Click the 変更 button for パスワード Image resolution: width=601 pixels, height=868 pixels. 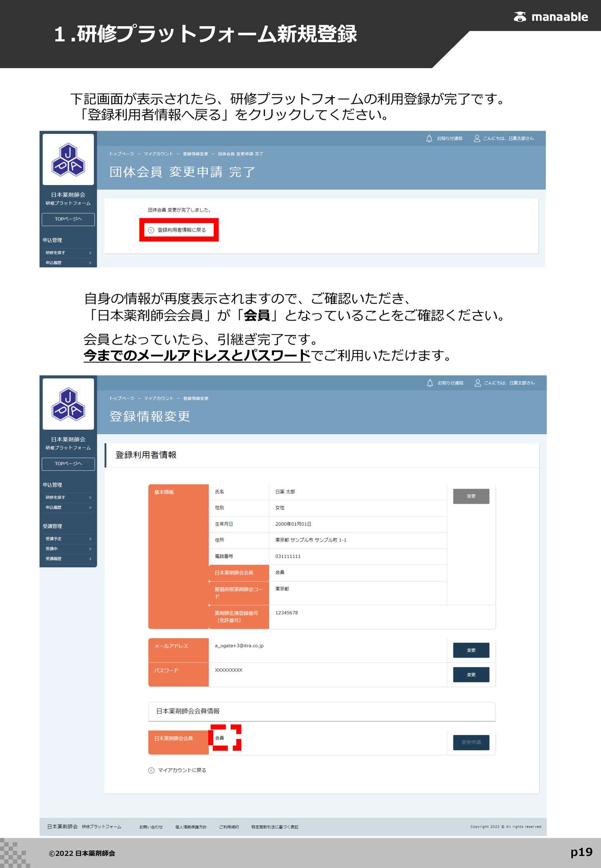pos(471,674)
